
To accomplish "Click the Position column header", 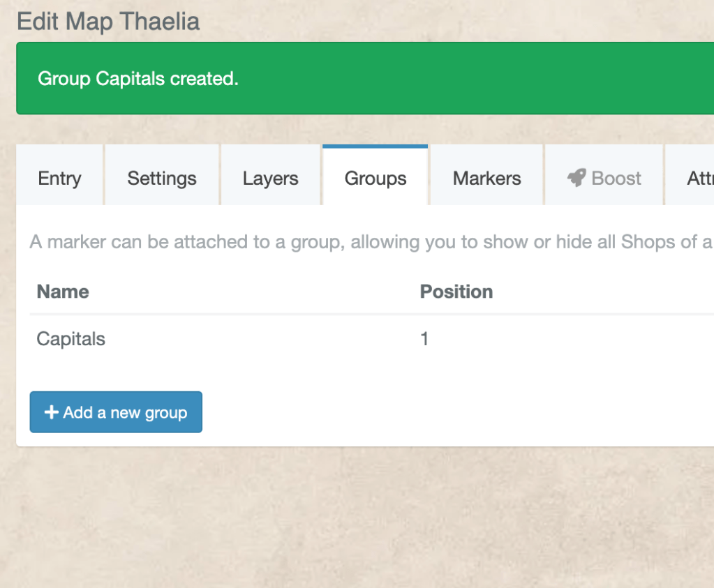I will pos(456,292).
